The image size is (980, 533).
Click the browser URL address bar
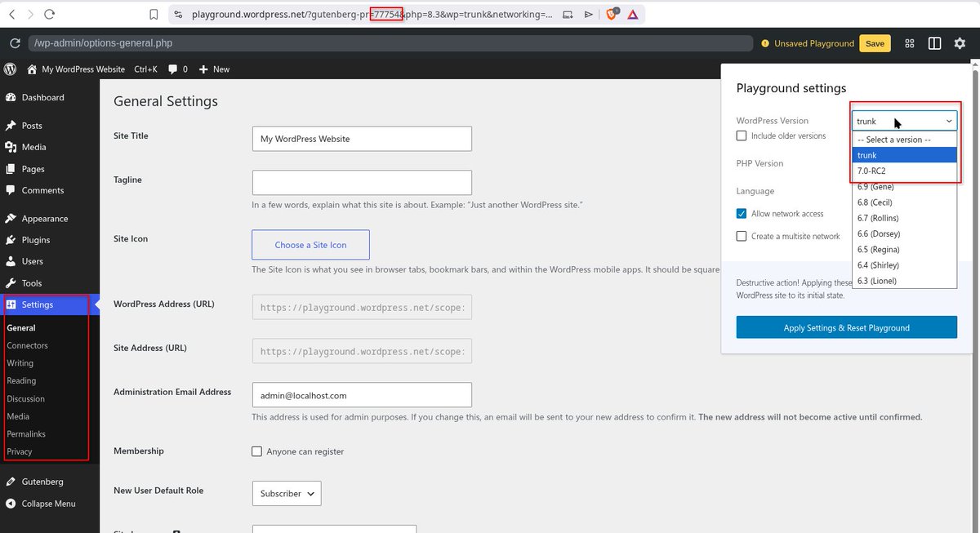point(372,14)
